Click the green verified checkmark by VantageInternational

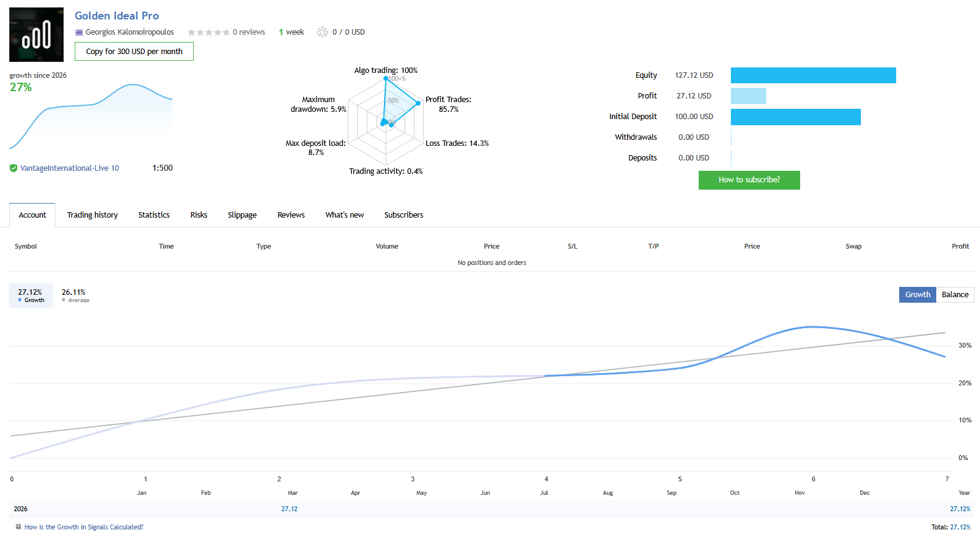click(13, 168)
